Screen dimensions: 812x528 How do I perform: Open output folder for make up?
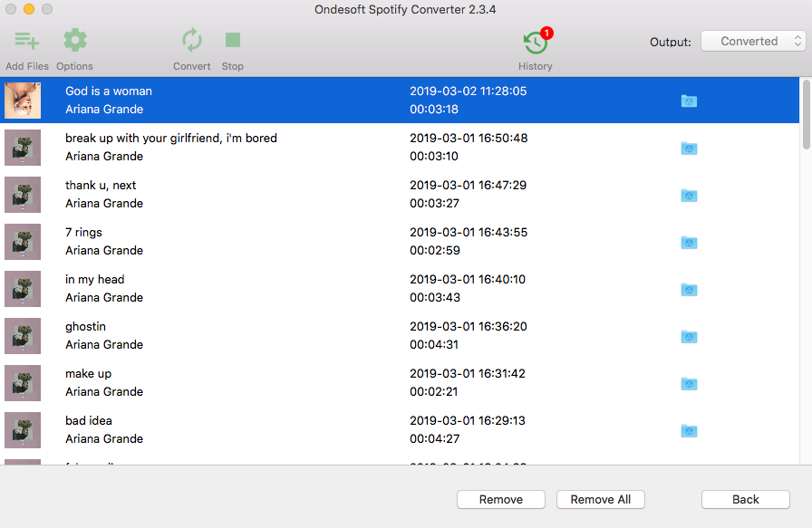click(x=689, y=384)
